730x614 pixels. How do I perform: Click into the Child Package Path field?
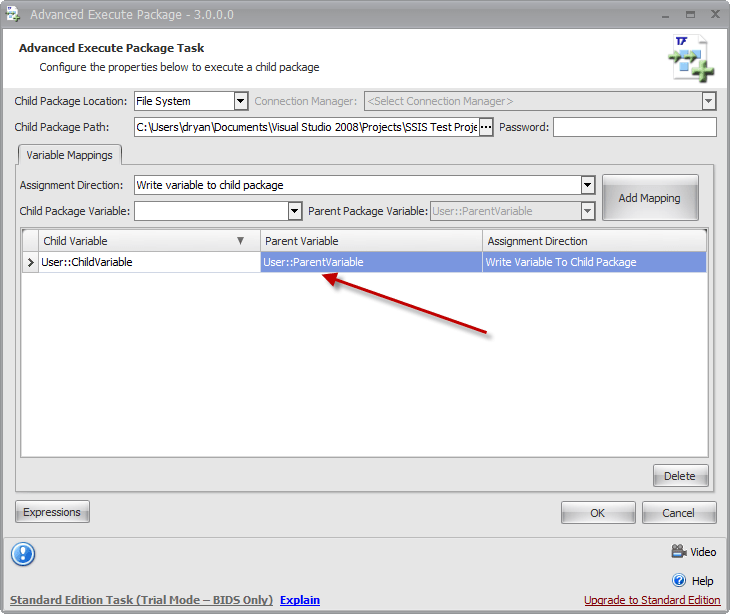(x=307, y=127)
